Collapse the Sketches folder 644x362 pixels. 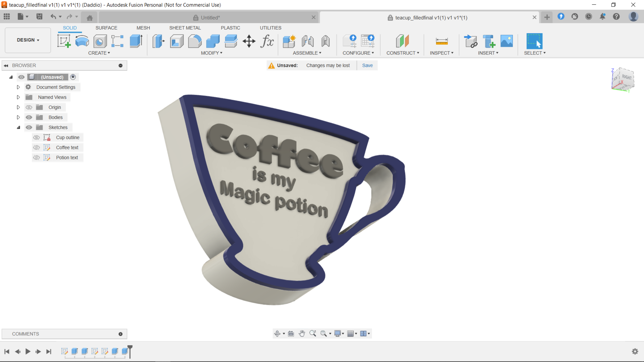point(18,127)
